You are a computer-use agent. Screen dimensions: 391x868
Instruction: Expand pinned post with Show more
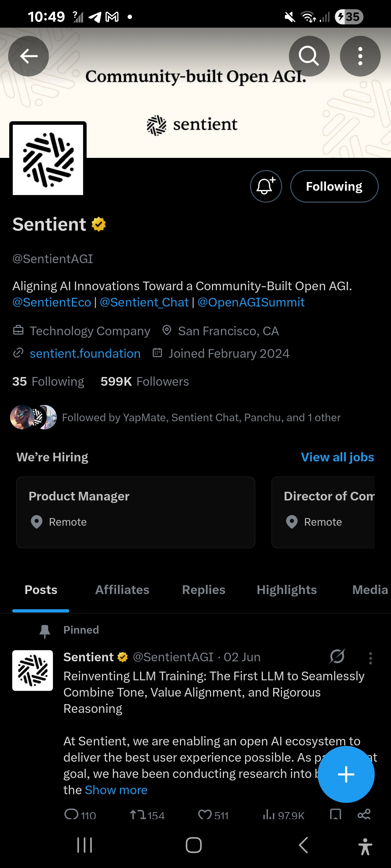(x=116, y=790)
